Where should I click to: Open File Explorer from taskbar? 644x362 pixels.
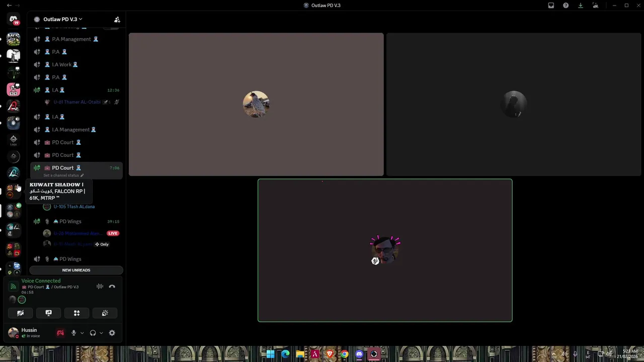[x=300, y=354]
